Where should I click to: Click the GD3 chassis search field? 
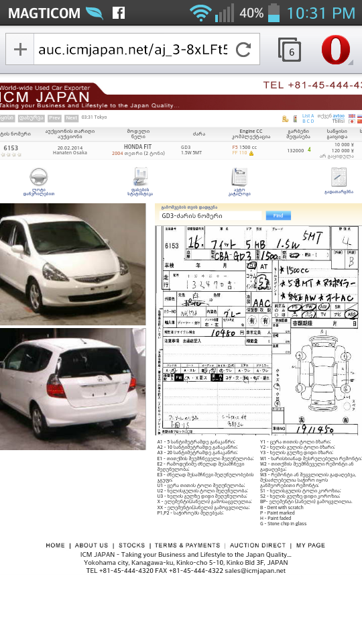pyautogui.click(x=210, y=215)
